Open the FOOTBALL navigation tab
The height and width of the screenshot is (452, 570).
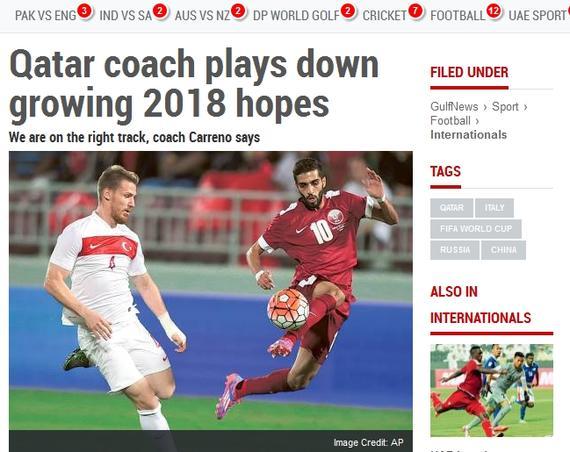point(458,15)
